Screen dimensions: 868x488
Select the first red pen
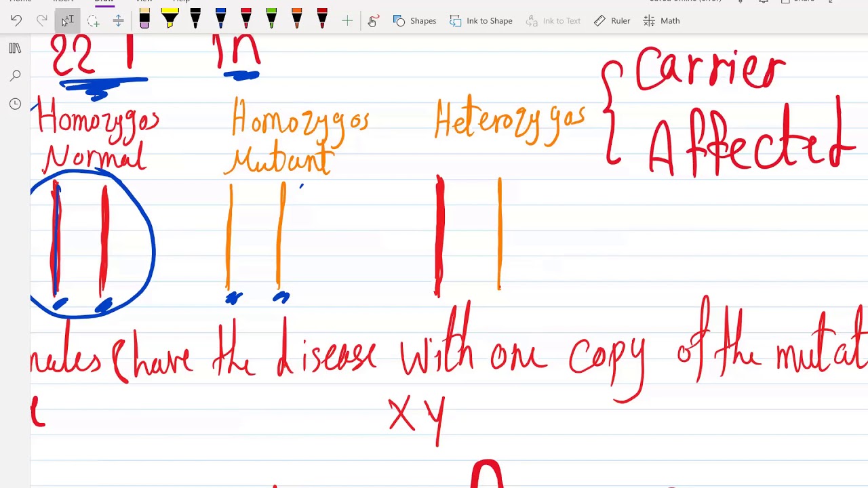[x=246, y=19]
